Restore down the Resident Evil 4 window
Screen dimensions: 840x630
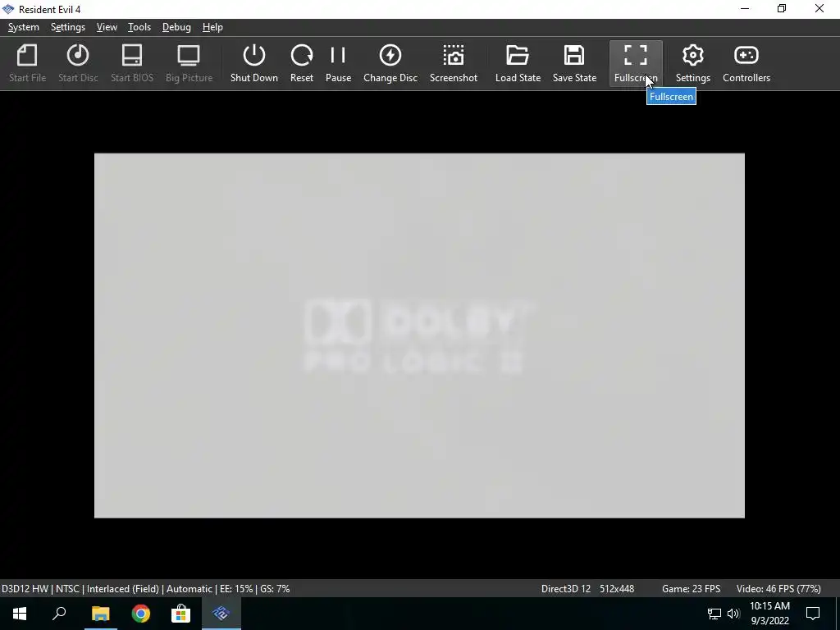(782, 9)
